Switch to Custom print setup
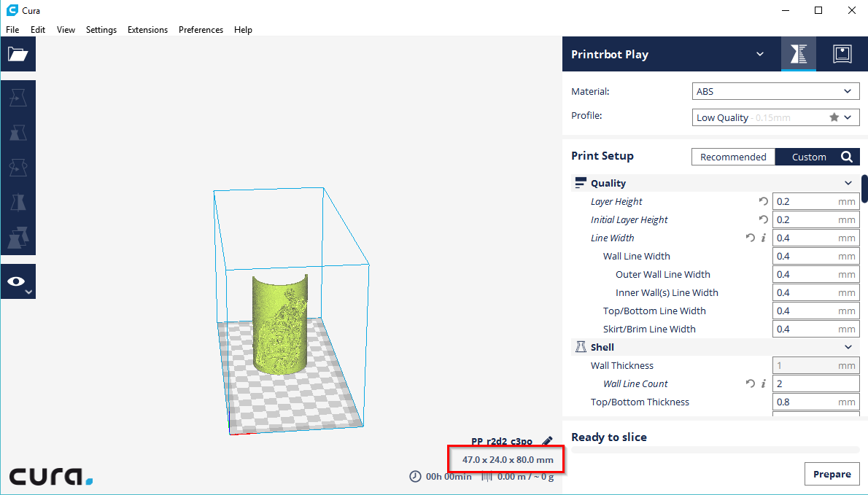This screenshot has height=495, width=868. click(x=810, y=157)
